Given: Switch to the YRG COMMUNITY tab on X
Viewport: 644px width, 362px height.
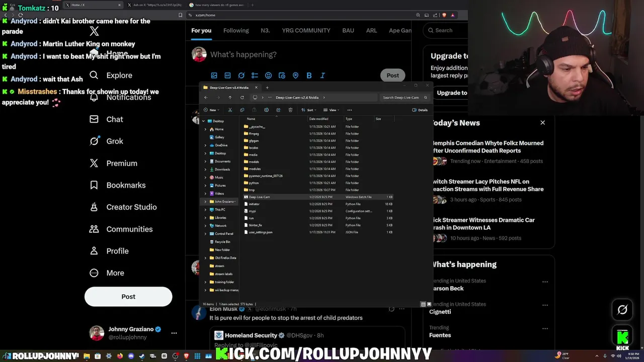Looking at the screenshot, I should [306, 31].
